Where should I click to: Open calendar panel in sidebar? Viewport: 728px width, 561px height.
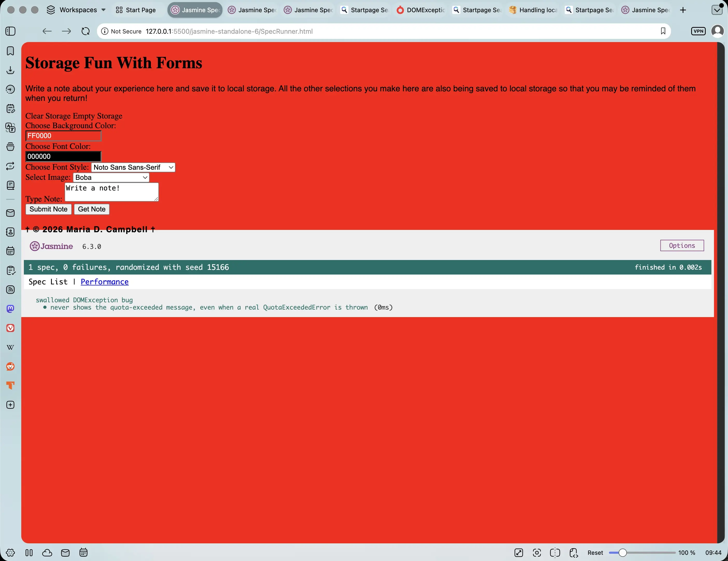pos(10,251)
